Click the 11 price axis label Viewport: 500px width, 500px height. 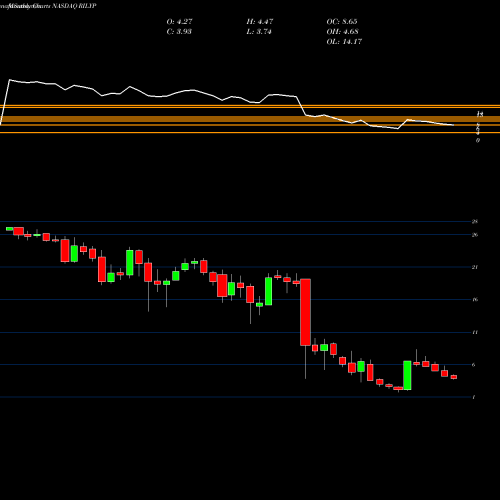[475, 332]
